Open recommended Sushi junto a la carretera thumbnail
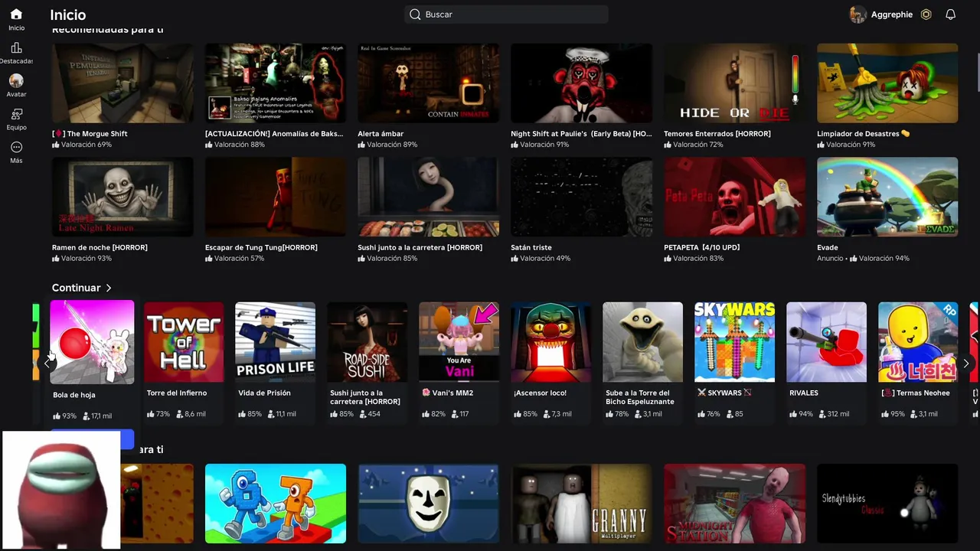Image resolution: width=980 pixels, height=551 pixels. (429, 197)
